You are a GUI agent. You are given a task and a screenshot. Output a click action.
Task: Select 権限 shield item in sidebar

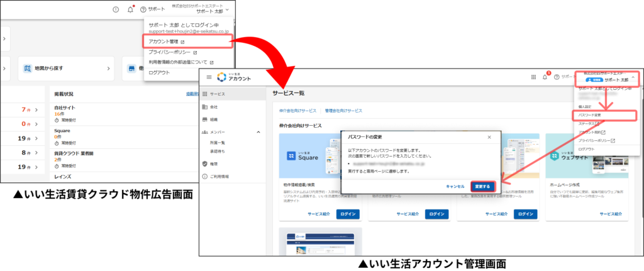pos(233,163)
